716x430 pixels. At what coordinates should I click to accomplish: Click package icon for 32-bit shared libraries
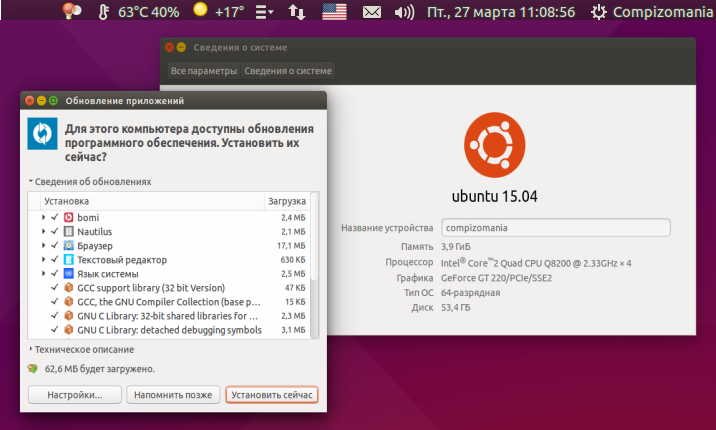tap(68, 316)
